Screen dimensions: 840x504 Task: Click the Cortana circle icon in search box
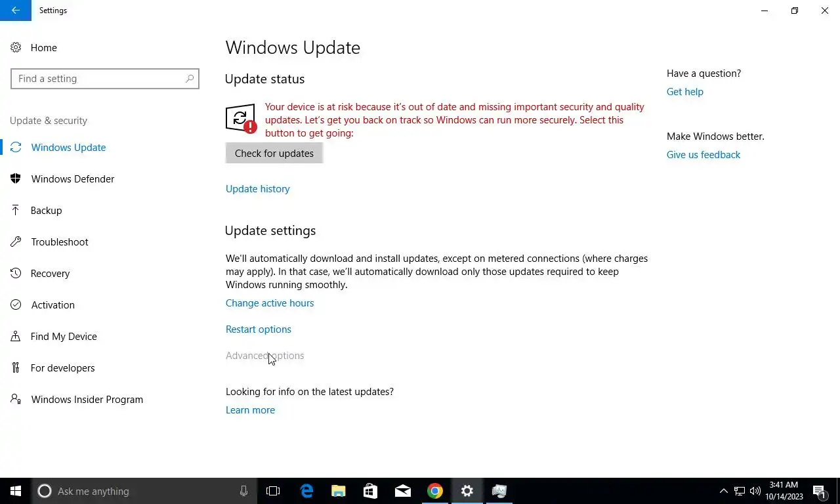pyautogui.click(x=45, y=491)
